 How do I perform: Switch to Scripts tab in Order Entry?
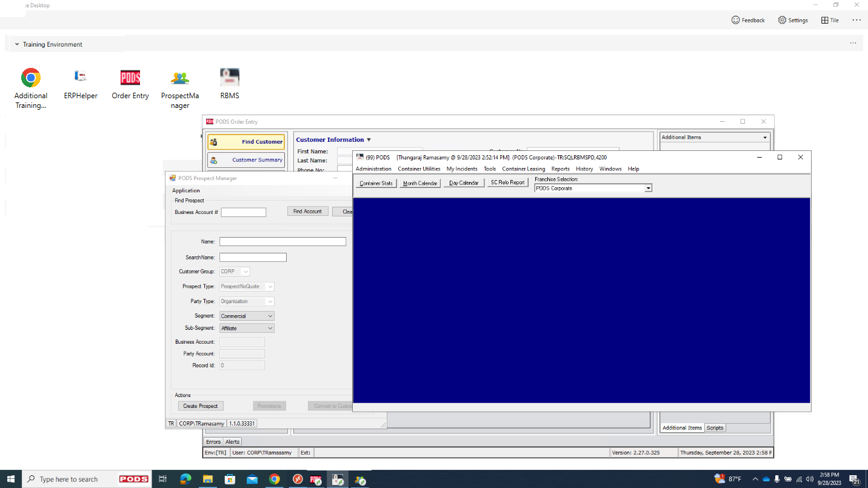tap(715, 427)
